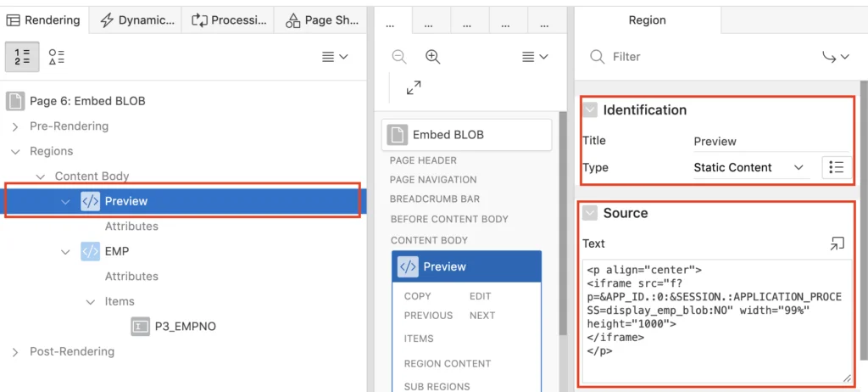Click the COPY slot in Preview layout

click(417, 296)
